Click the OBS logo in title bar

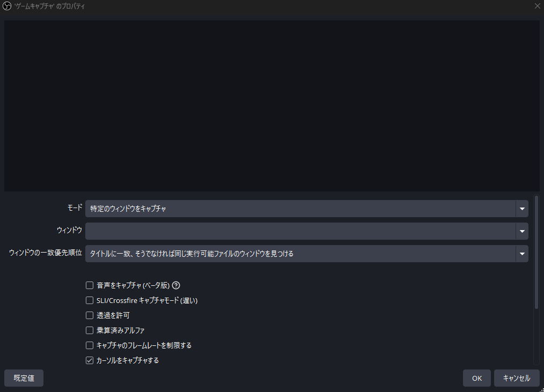[x=7, y=6]
